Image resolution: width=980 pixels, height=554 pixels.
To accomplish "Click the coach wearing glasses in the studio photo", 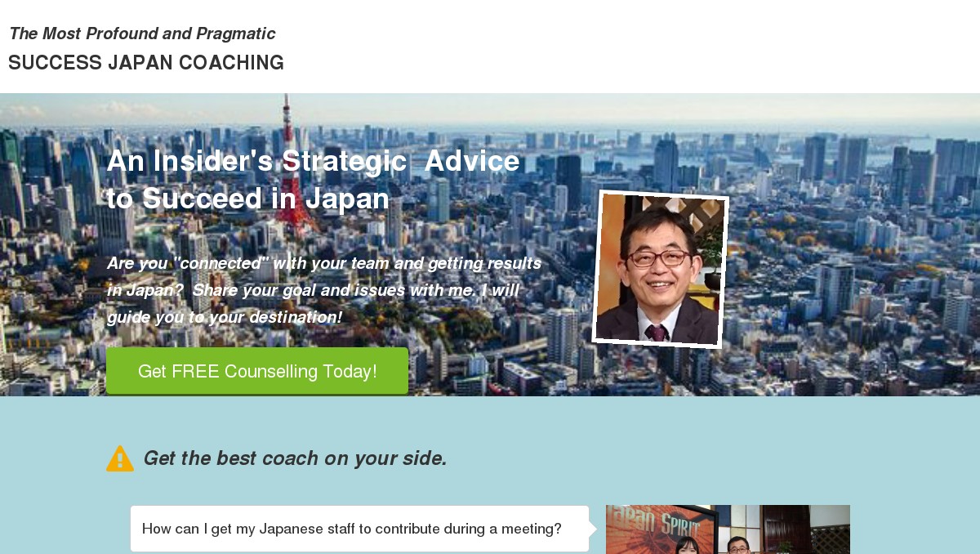I will (737, 547).
